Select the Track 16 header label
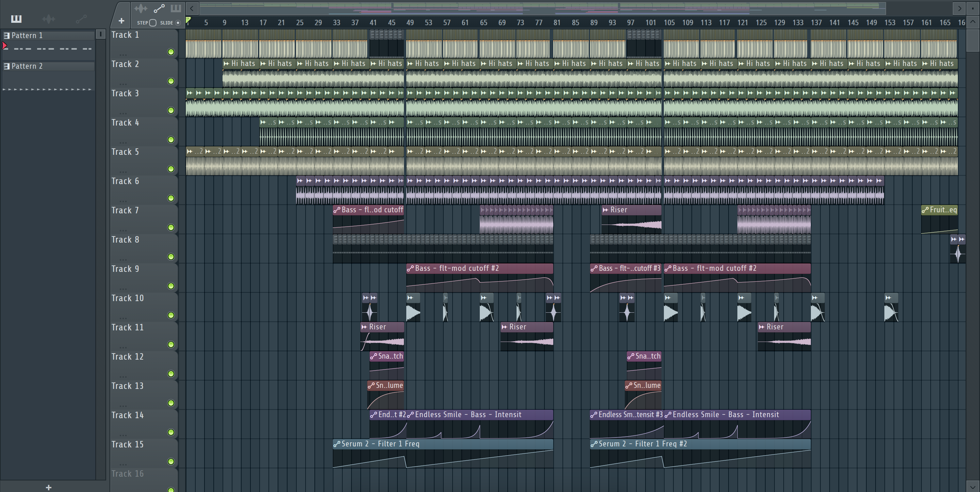 (x=128, y=474)
